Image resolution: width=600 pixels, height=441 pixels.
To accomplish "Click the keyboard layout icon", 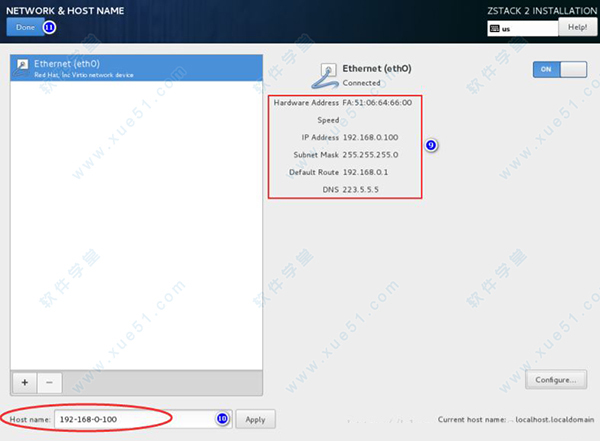I will click(494, 29).
